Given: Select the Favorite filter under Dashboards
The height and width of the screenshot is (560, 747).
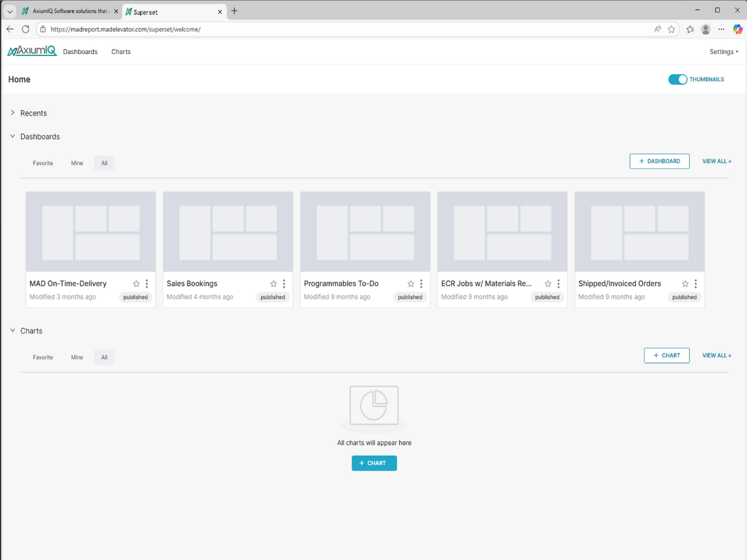Looking at the screenshot, I should pyautogui.click(x=43, y=163).
